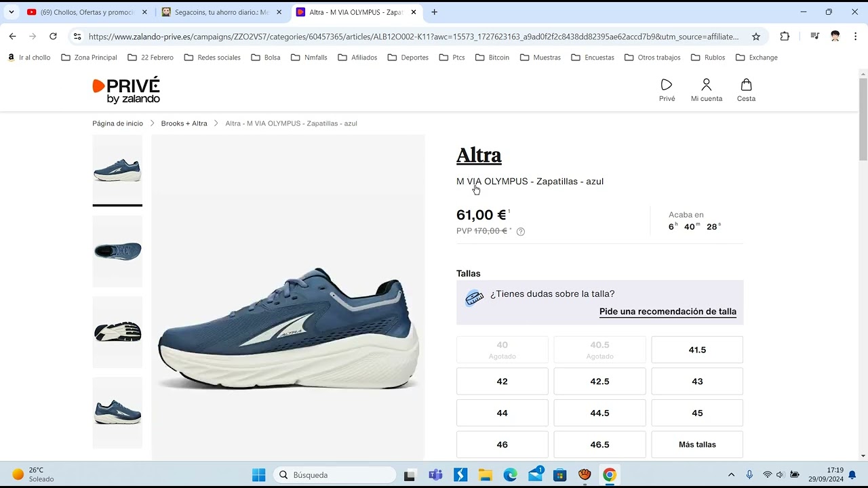
Task: Expand Más tallas size options
Action: pyautogui.click(x=697, y=445)
